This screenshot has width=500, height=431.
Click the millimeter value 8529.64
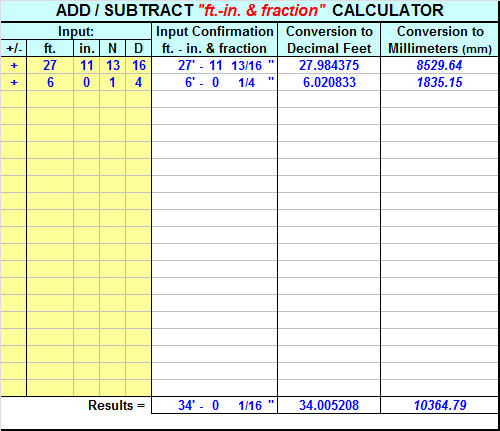(439, 65)
